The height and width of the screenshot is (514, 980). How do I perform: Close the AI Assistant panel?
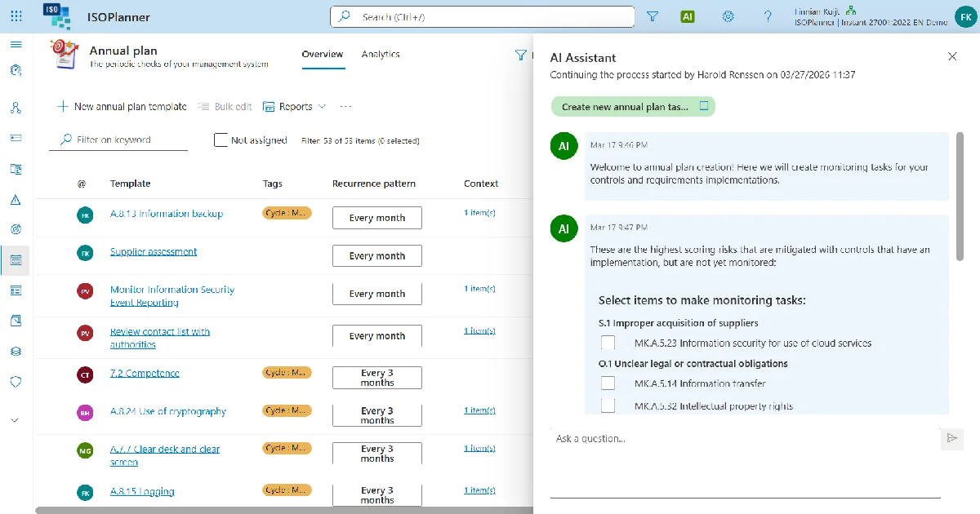click(x=952, y=56)
